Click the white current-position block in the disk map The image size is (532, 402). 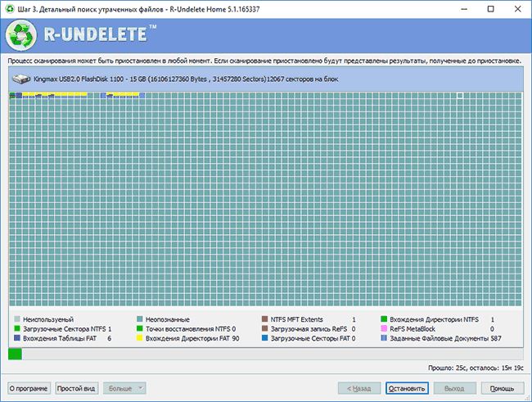460,96
